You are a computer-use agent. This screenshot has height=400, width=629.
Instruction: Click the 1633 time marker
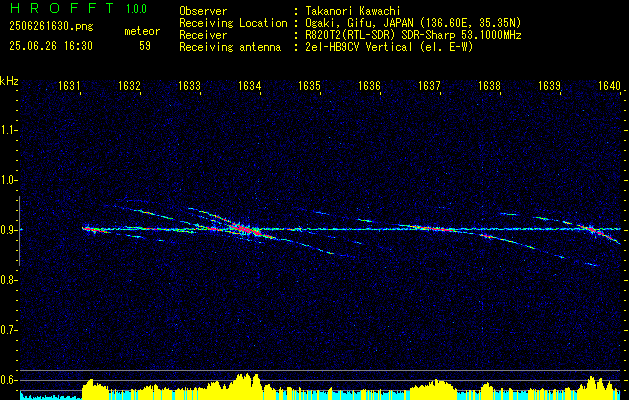189,85
